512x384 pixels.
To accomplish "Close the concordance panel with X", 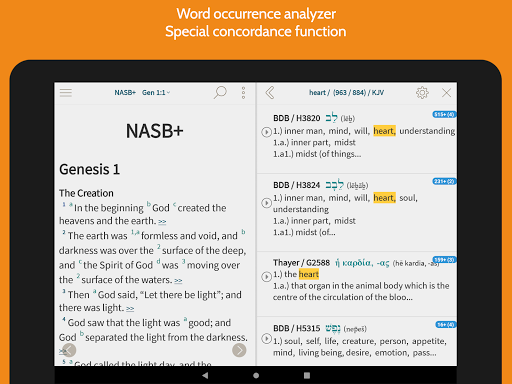I will click(x=446, y=93).
